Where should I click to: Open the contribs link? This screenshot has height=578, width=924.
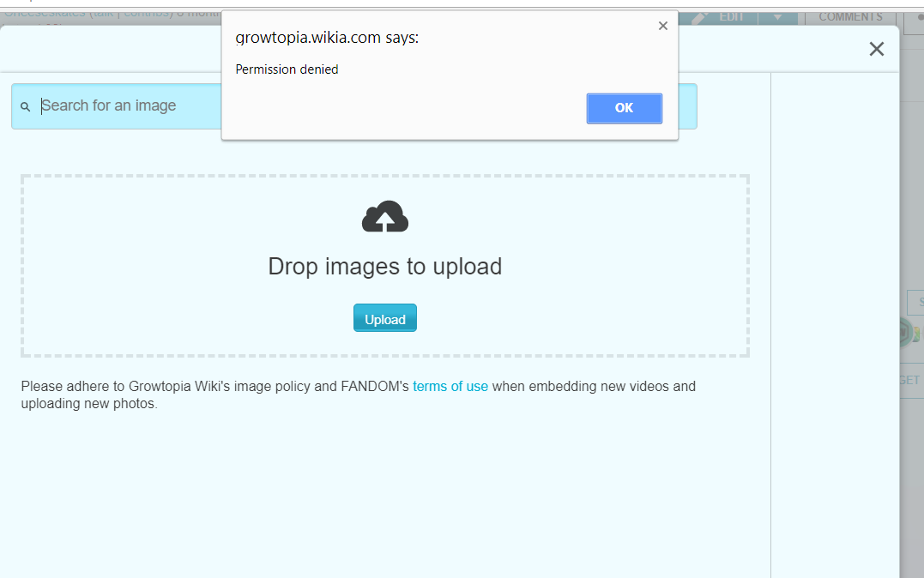pos(145,14)
